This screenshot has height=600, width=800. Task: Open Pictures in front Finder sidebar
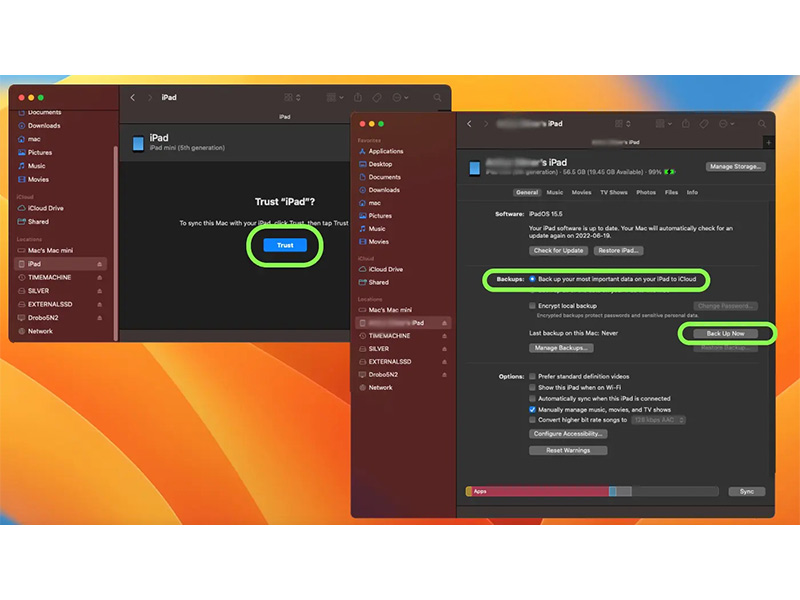[380, 216]
